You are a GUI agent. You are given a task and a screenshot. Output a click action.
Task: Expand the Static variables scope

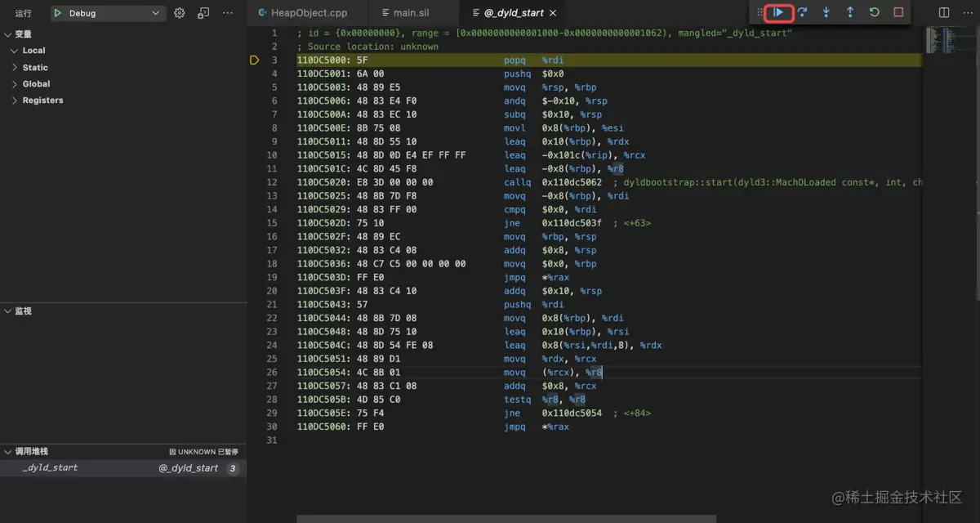[15, 68]
